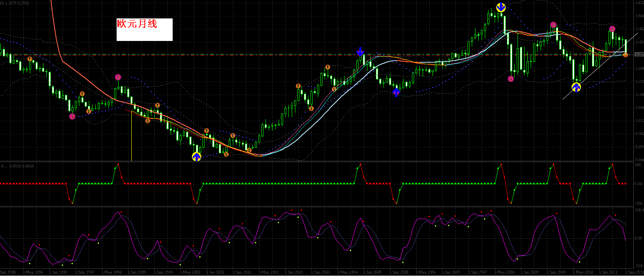Click the orange marker below the early-2002 candle

(249, 150)
